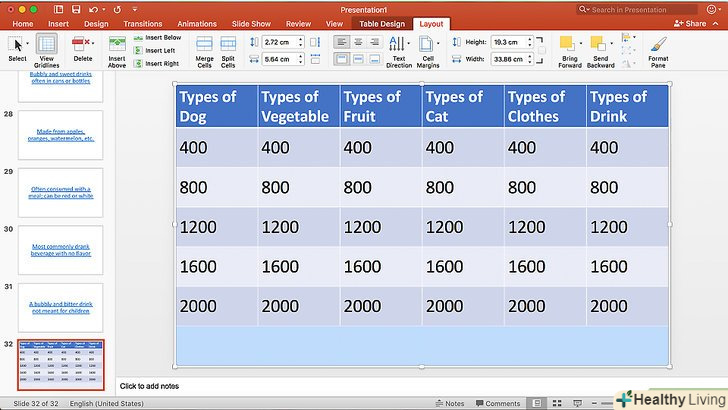The image size is (728, 410).
Task: Open the Format Pane
Action: click(x=658, y=50)
